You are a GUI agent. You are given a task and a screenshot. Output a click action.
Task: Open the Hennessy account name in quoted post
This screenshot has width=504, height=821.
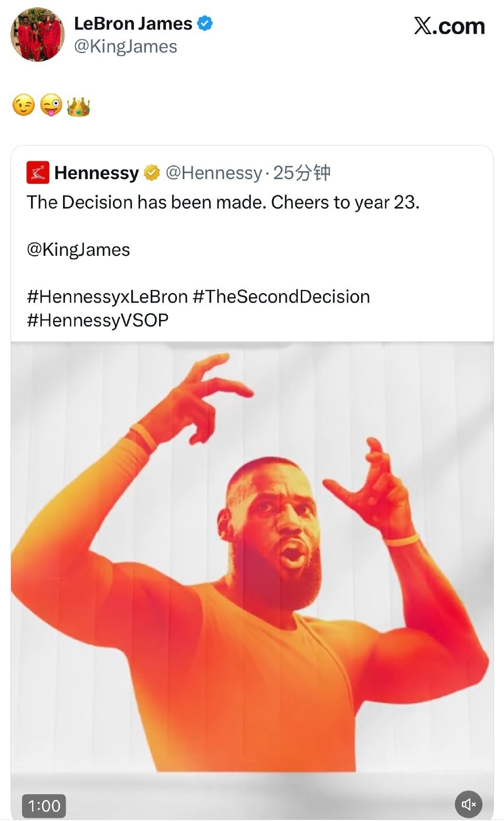tap(97, 172)
